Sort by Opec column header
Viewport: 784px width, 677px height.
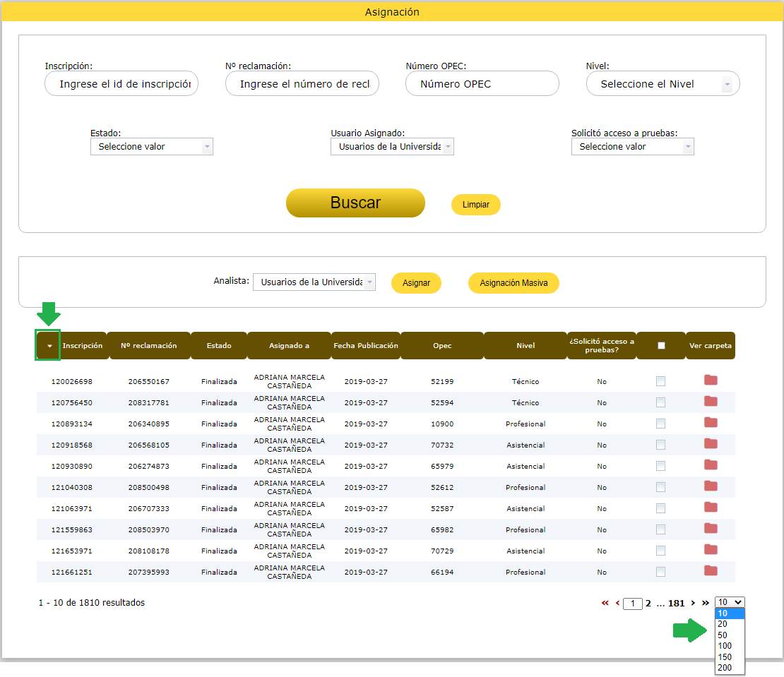442,346
